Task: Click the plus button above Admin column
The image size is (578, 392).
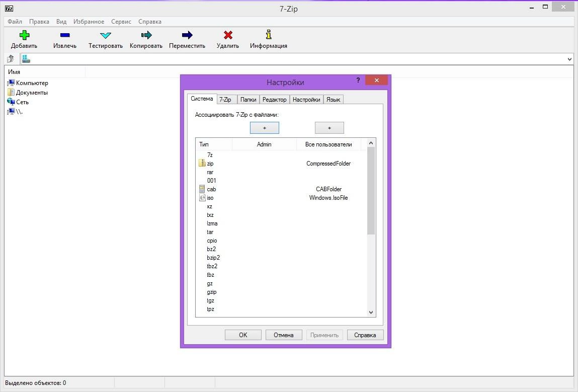Action: (x=264, y=128)
